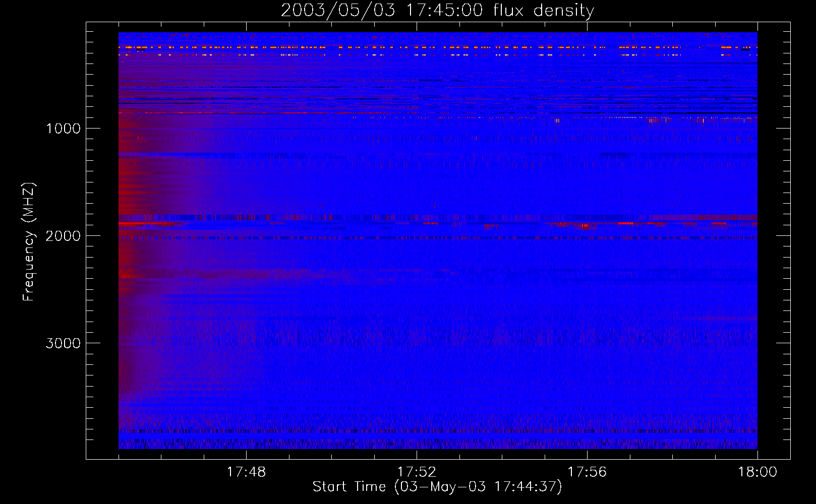Screen dimensions: 816x504
Task: Select the 17:52 time tick label
Action: tap(417, 472)
